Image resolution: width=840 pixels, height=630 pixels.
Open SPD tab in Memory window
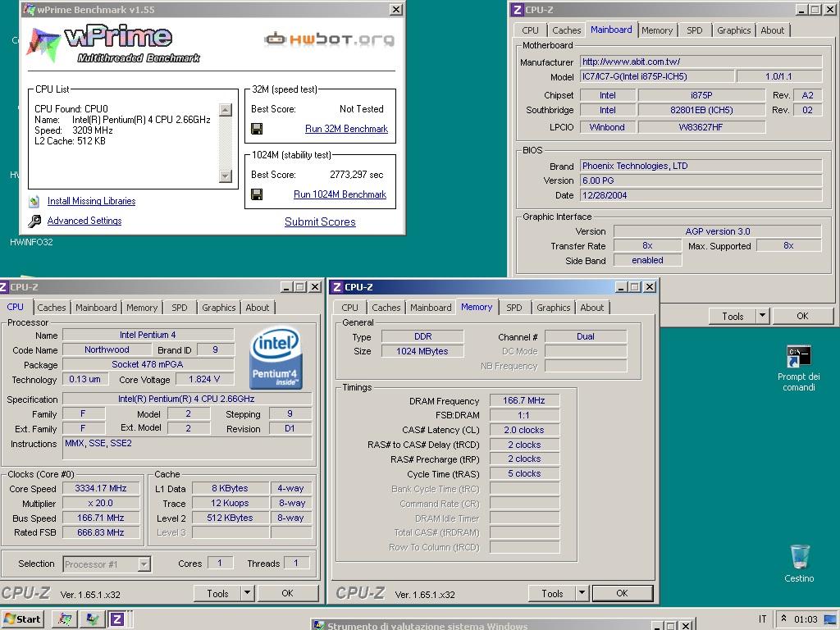coord(514,308)
